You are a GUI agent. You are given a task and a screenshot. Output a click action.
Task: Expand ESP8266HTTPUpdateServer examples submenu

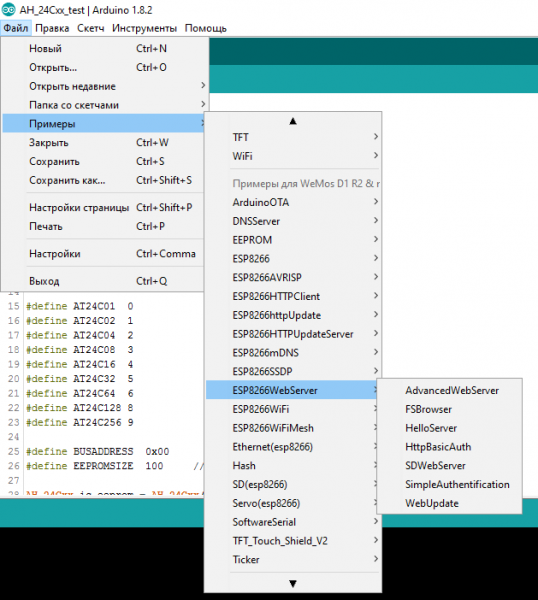tap(293, 334)
